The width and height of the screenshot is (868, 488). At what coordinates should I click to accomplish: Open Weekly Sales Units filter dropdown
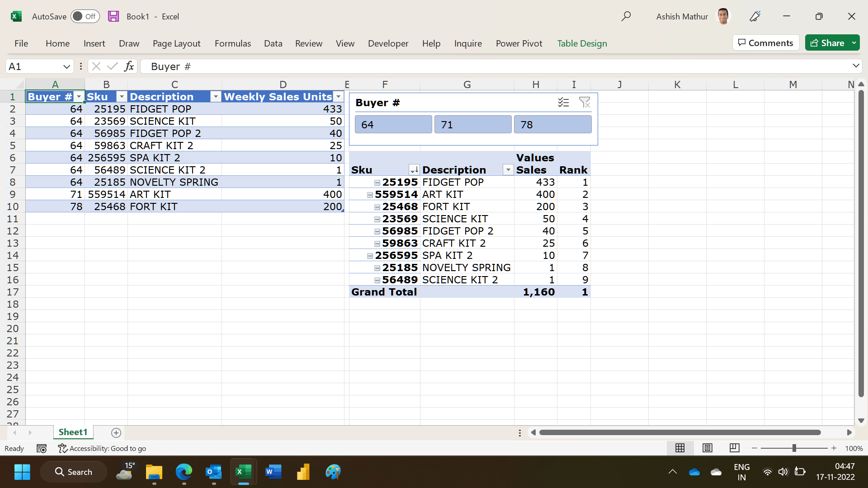(x=339, y=97)
